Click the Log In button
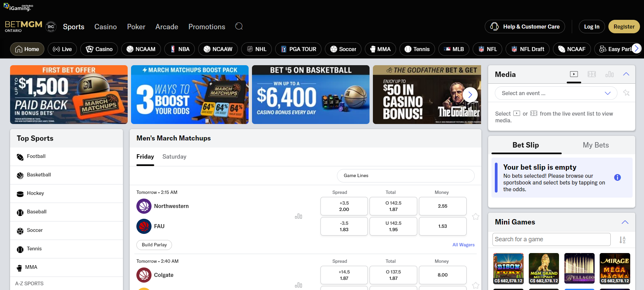This screenshot has width=644, height=290. 592,27
